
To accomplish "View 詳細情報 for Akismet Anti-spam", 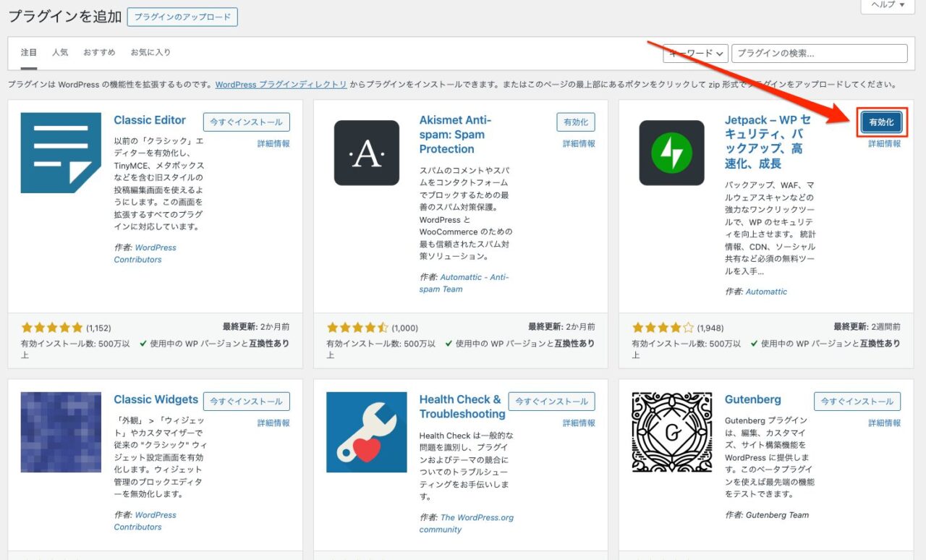I will 579,144.
